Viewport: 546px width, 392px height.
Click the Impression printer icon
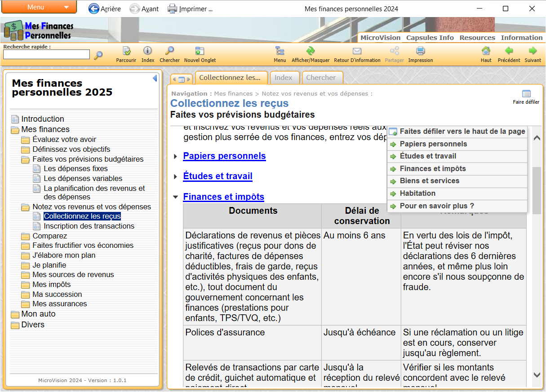(x=420, y=51)
